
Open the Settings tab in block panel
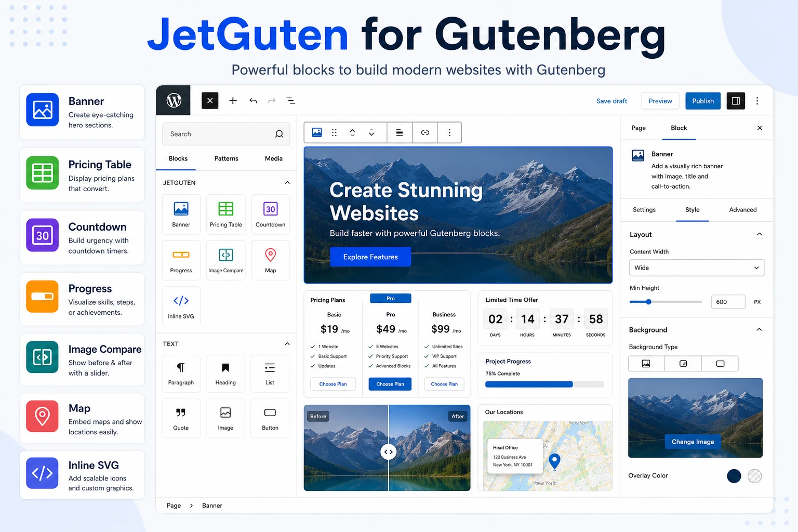pyautogui.click(x=644, y=210)
